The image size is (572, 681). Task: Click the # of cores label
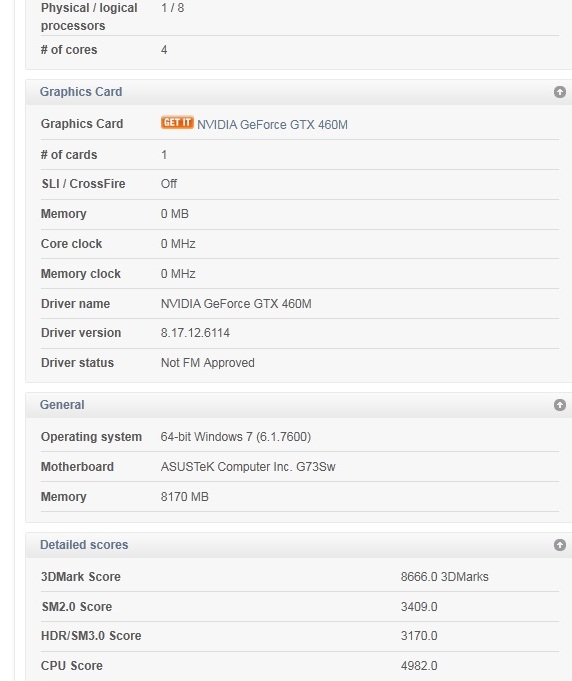tap(69, 50)
